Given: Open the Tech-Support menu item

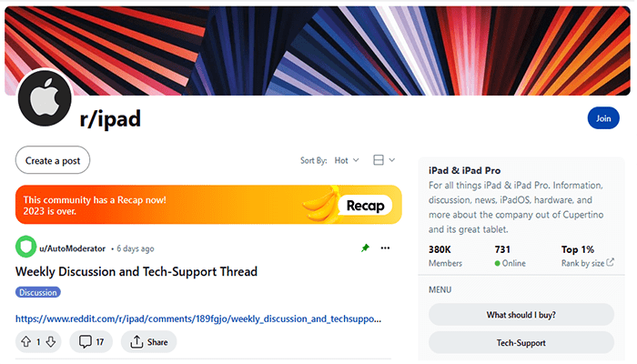Looking at the screenshot, I should (x=521, y=342).
